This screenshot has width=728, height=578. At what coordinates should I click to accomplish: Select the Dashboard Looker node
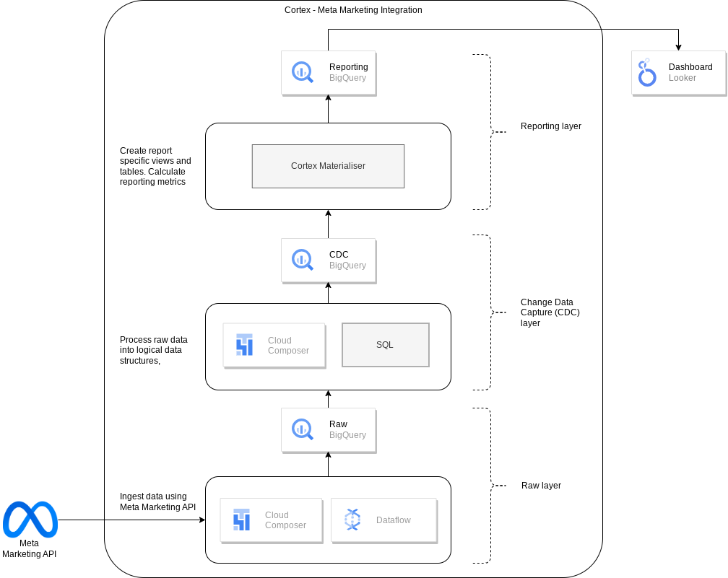(x=677, y=72)
